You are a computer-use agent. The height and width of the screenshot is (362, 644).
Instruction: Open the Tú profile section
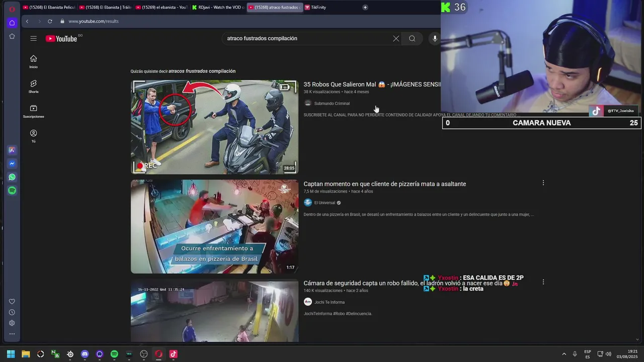pyautogui.click(x=33, y=136)
